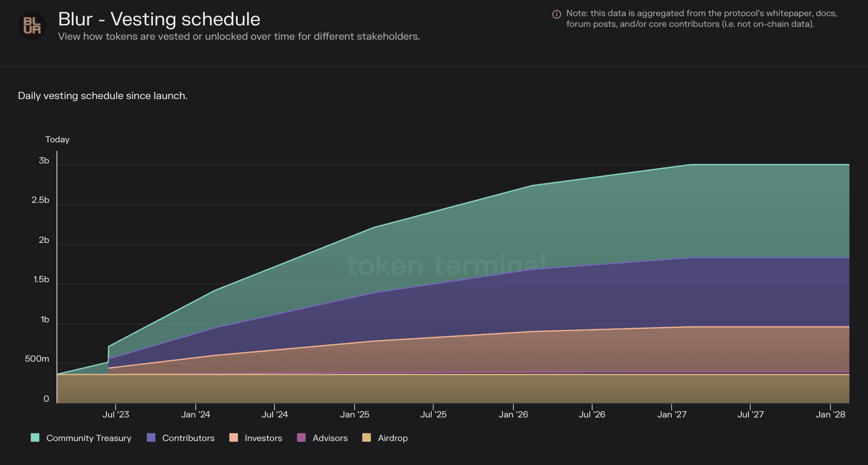The image size is (868, 465).
Task: Click the Jan '24 x-axis label
Action: (x=196, y=414)
